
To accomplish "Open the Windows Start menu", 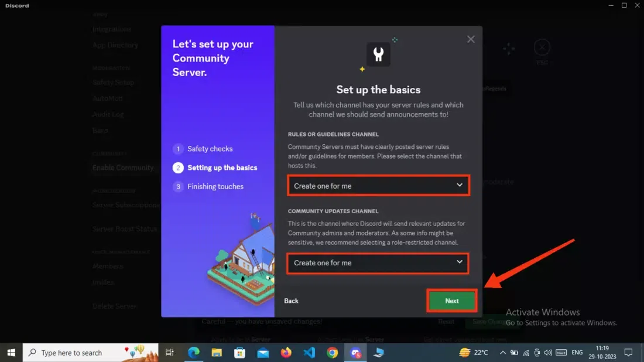I will 11,353.
